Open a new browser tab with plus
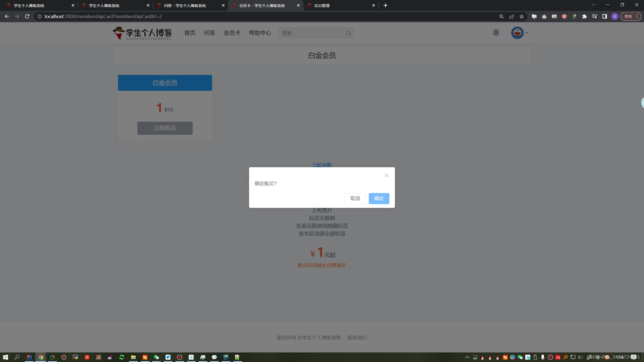Screen dimensions: 644x362 point(385,6)
